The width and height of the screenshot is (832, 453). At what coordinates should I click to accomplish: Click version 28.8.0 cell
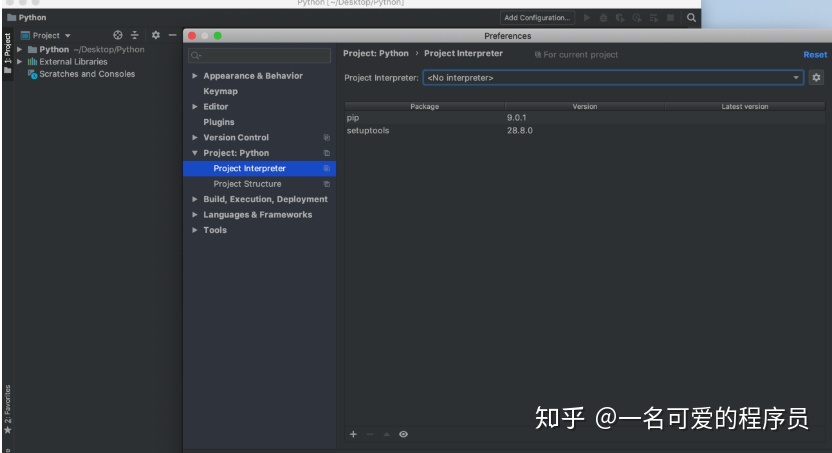519,130
